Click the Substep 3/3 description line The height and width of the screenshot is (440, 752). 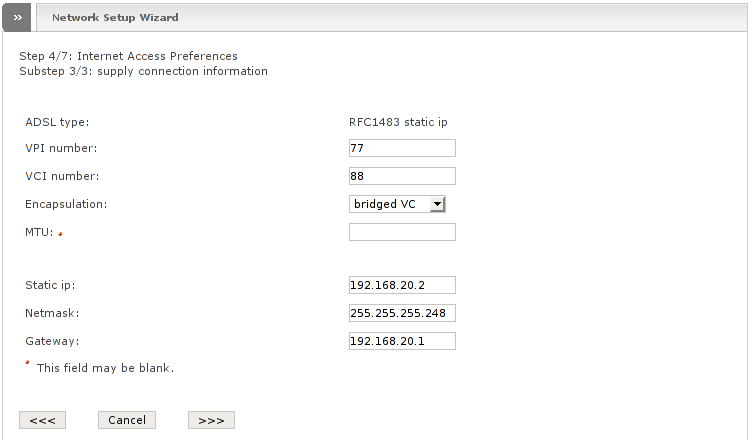click(143, 71)
